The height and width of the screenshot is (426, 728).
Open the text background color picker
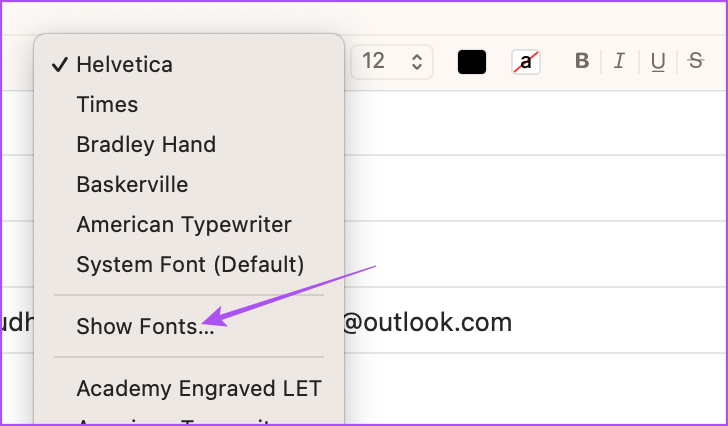click(x=526, y=62)
